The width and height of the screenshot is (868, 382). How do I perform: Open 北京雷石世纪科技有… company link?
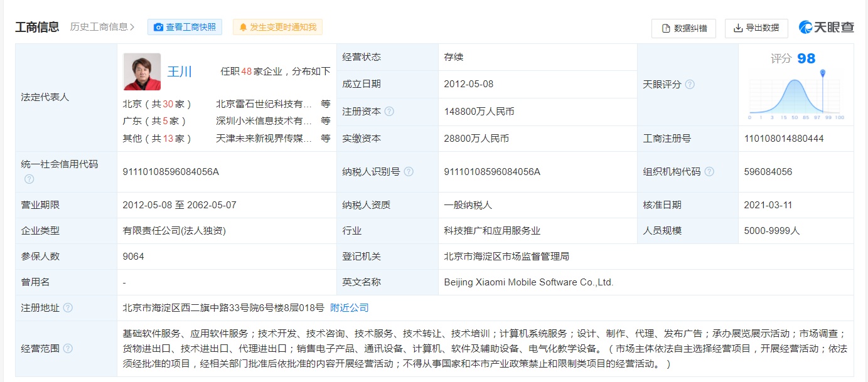click(x=264, y=104)
